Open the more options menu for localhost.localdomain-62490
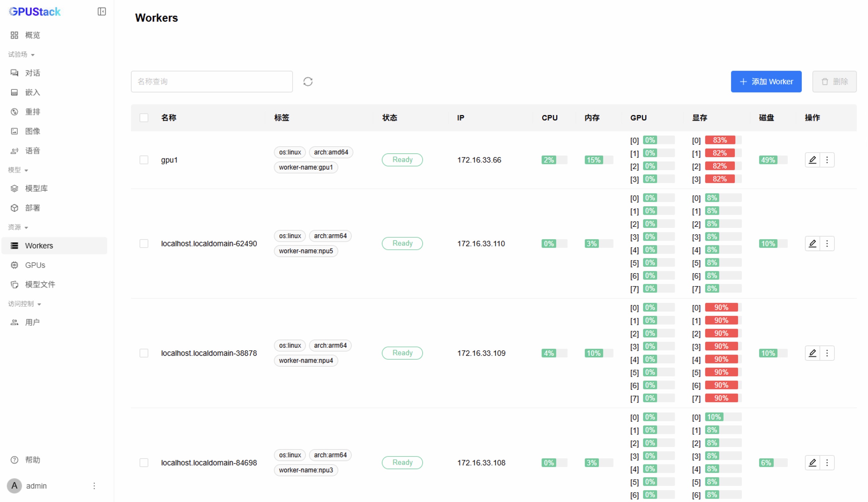Image resolution: width=868 pixels, height=502 pixels. [827, 244]
